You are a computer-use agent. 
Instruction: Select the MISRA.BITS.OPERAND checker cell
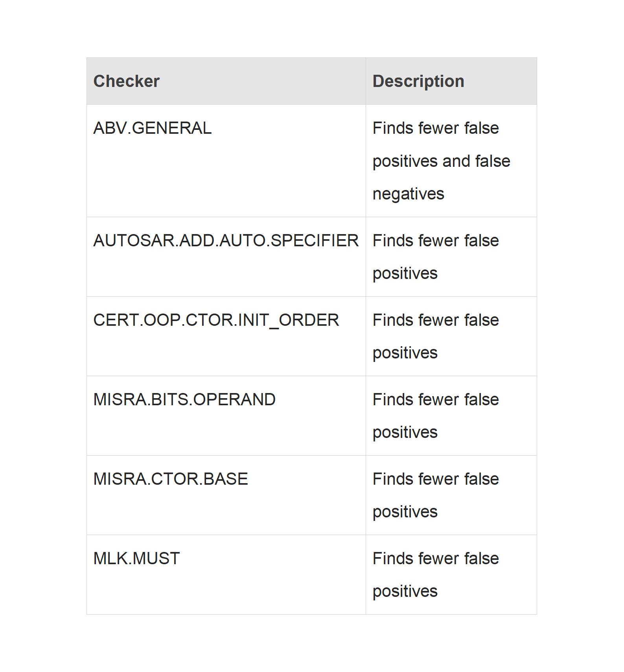pyautogui.click(x=184, y=400)
